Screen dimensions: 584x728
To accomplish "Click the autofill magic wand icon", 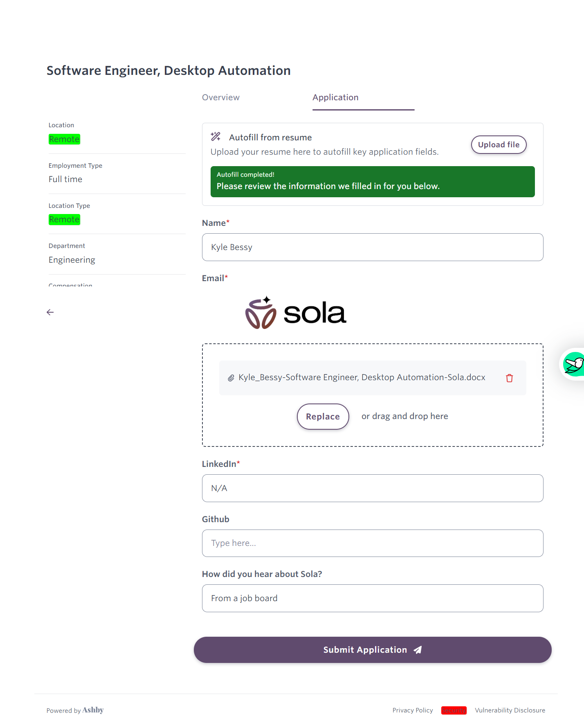I will point(216,137).
